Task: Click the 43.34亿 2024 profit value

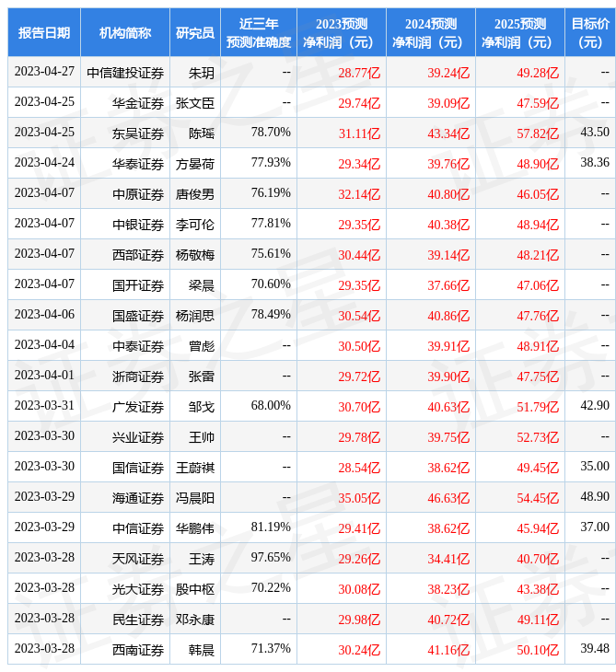Action: [448, 133]
